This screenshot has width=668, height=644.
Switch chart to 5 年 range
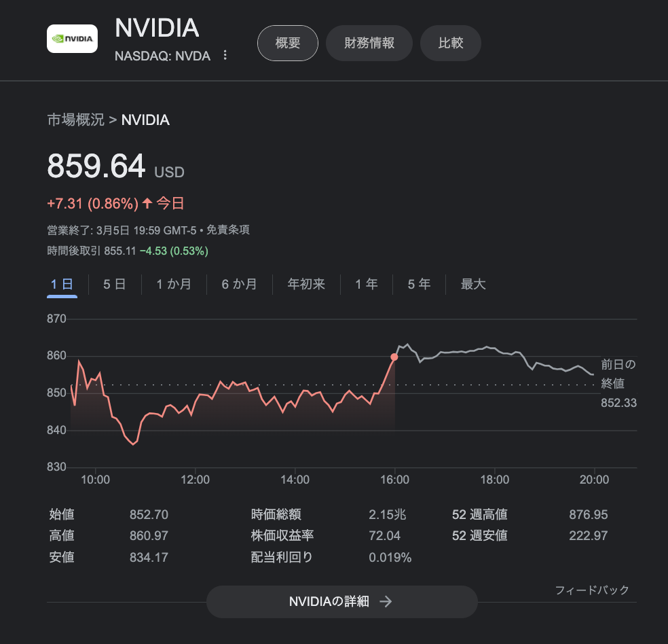[419, 284]
